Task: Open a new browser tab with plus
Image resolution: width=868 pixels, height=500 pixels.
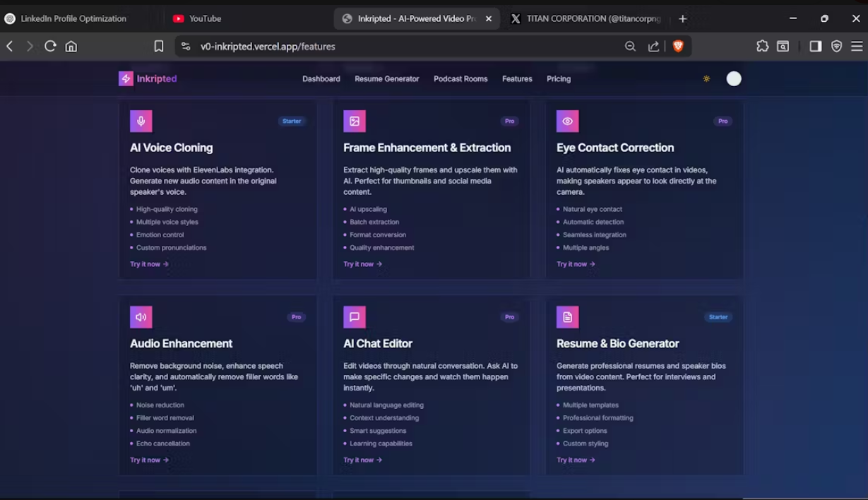Action: tap(682, 19)
